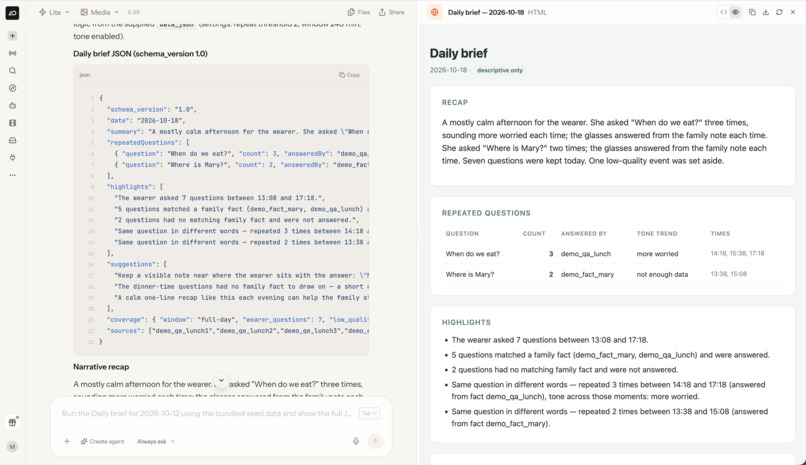
Task: Click the times '13:38, 15:08'
Action: point(728,274)
